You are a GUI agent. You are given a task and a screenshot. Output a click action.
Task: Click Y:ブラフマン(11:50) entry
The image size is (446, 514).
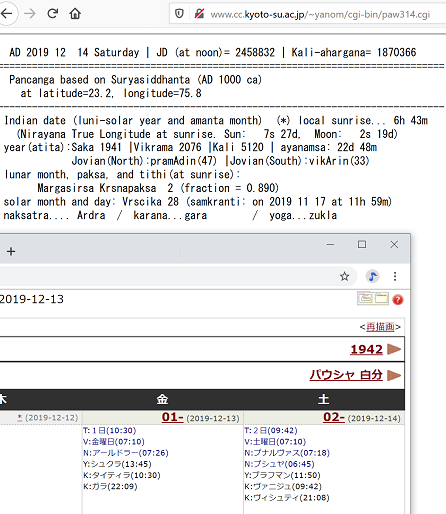(x=282, y=475)
